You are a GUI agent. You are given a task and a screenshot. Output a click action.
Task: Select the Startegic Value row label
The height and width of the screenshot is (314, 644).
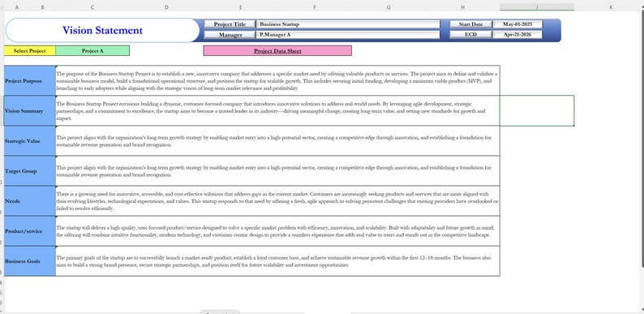(x=29, y=141)
